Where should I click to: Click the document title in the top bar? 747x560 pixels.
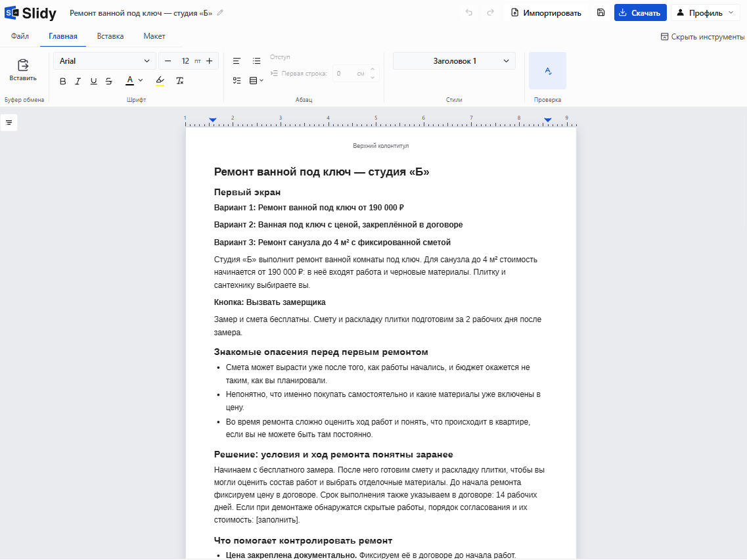[x=141, y=13]
